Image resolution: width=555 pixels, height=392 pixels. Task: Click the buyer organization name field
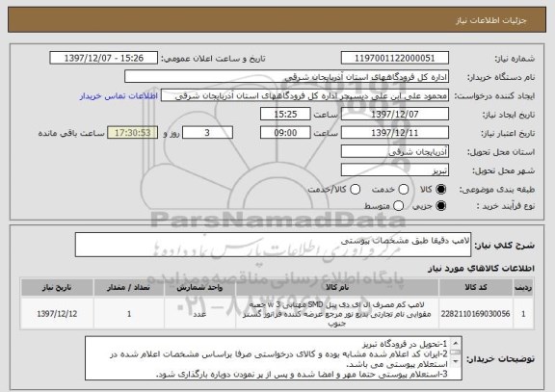click(287, 77)
